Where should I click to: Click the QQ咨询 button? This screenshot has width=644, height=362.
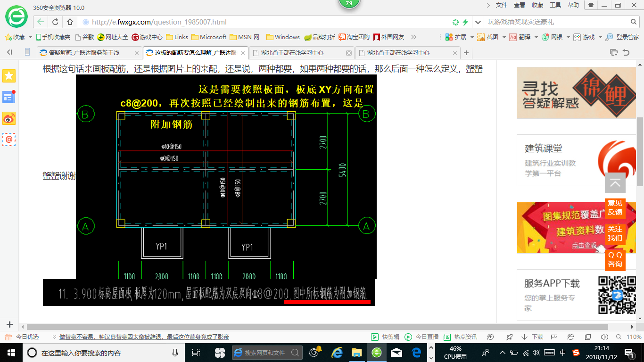(615, 259)
